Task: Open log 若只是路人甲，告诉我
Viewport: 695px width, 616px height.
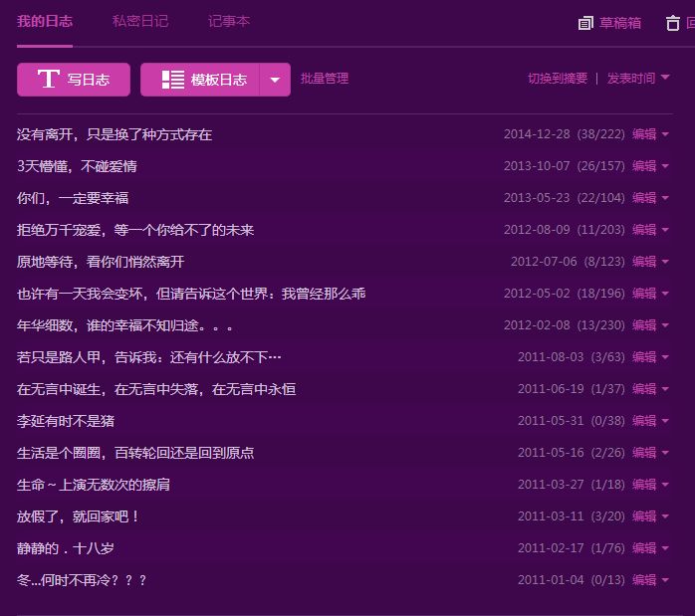Action: pos(149,357)
